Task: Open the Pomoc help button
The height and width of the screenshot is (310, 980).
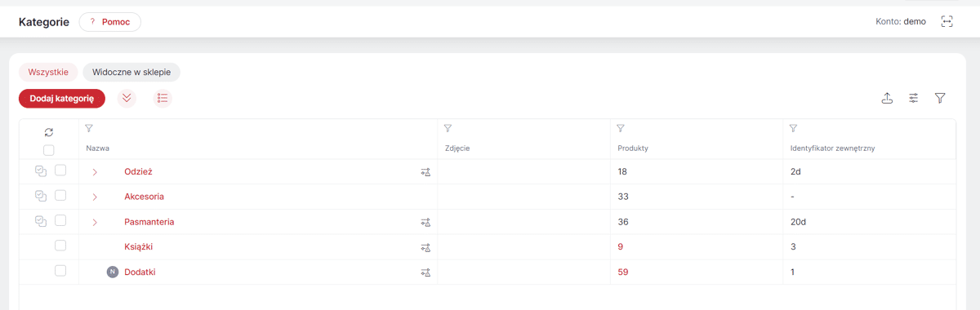Action: click(x=110, y=22)
